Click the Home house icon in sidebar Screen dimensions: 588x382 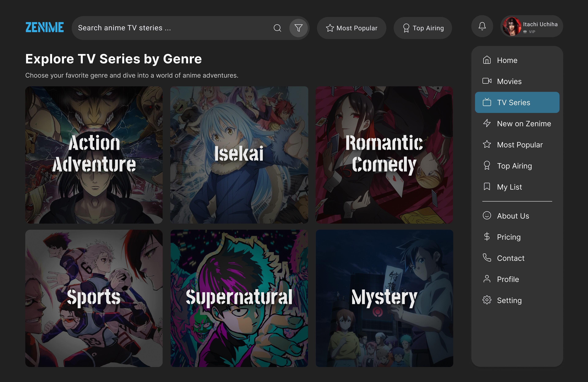pos(487,60)
